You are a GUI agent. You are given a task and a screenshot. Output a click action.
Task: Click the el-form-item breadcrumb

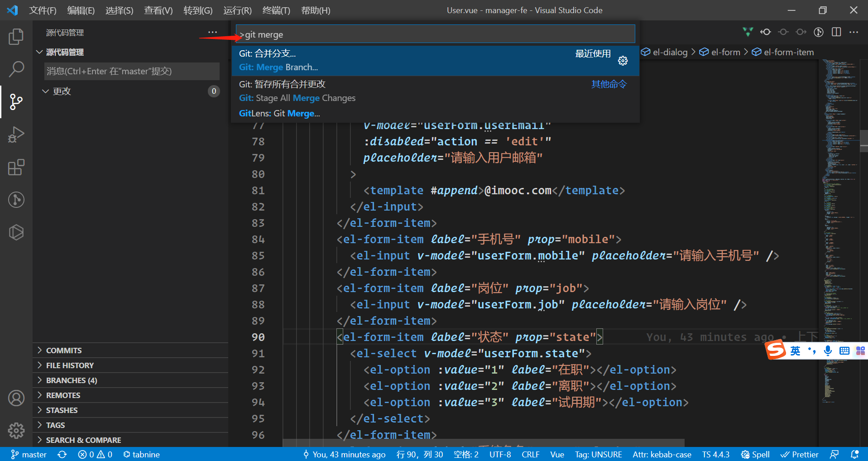(783, 52)
